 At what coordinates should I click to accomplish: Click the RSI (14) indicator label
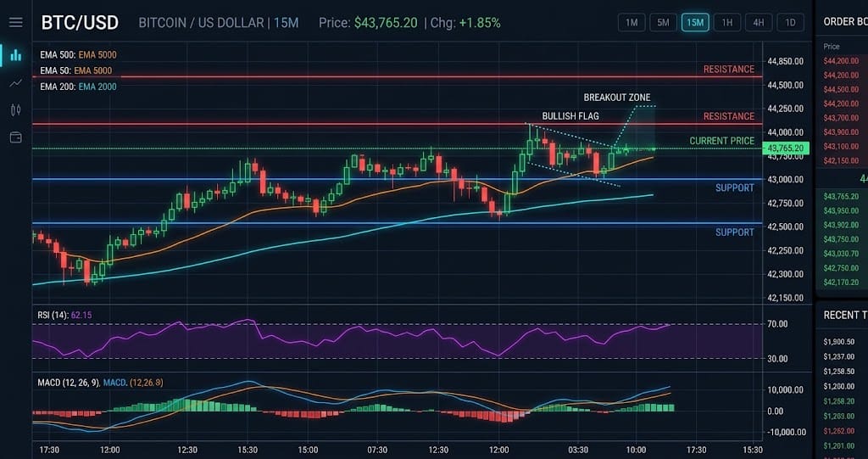tap(64, 315)
